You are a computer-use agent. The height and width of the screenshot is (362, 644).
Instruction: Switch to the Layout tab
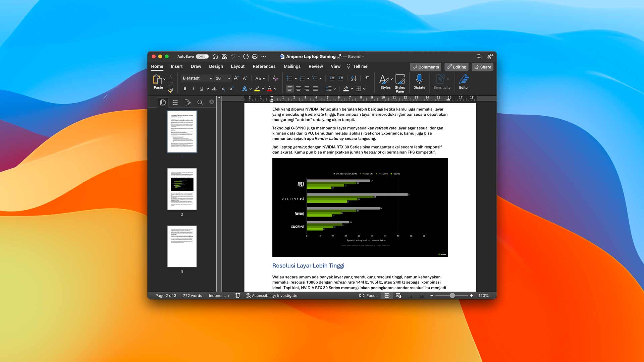coord(237,66)
